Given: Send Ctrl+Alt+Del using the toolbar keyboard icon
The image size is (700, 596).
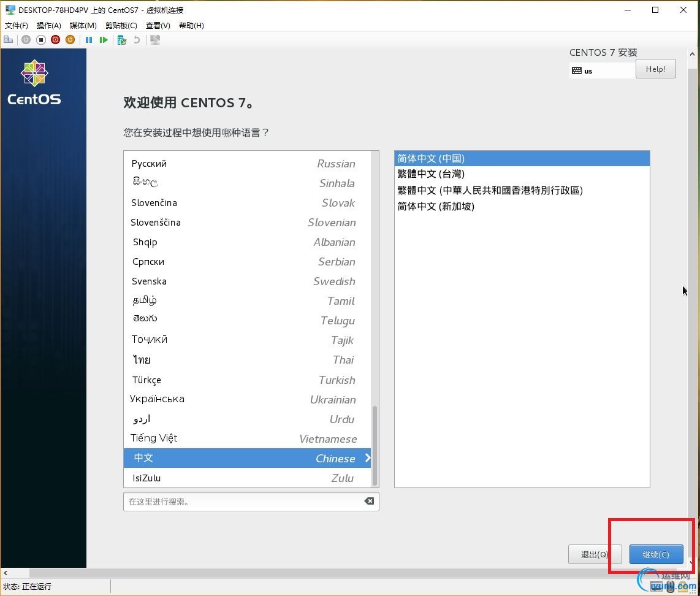Looking at the screenshot, I should (9, 40).
